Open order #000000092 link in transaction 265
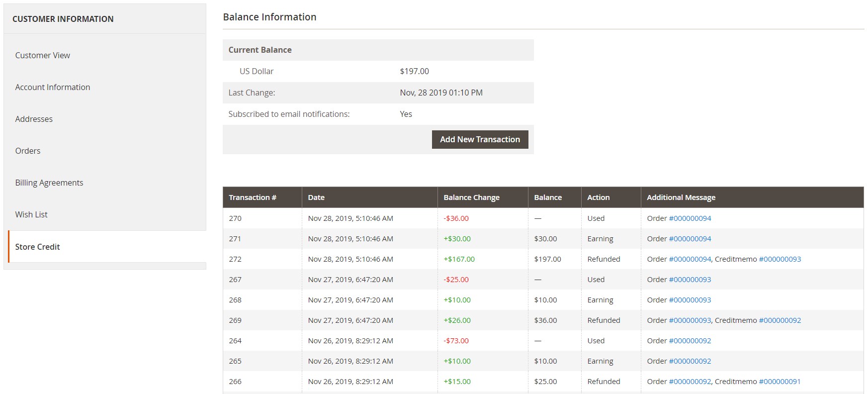 tap(690, 361)
